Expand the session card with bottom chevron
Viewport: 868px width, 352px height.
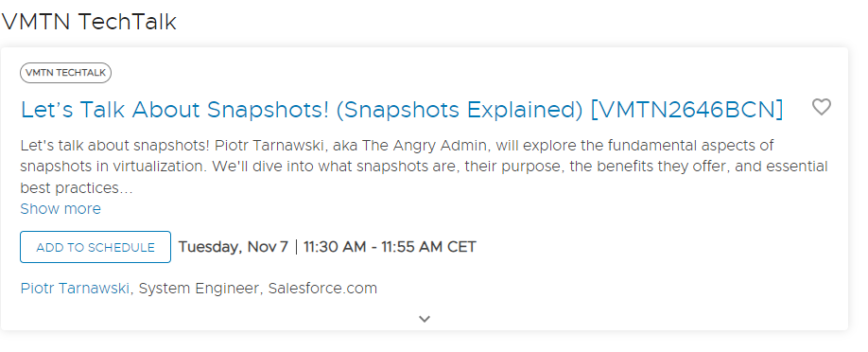(425, 319)
